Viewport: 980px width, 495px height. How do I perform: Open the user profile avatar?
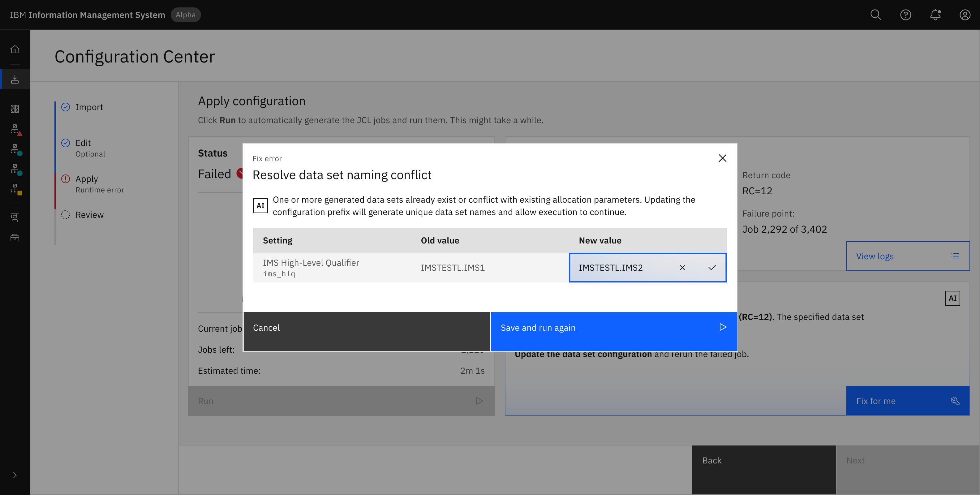click(965, 15)
